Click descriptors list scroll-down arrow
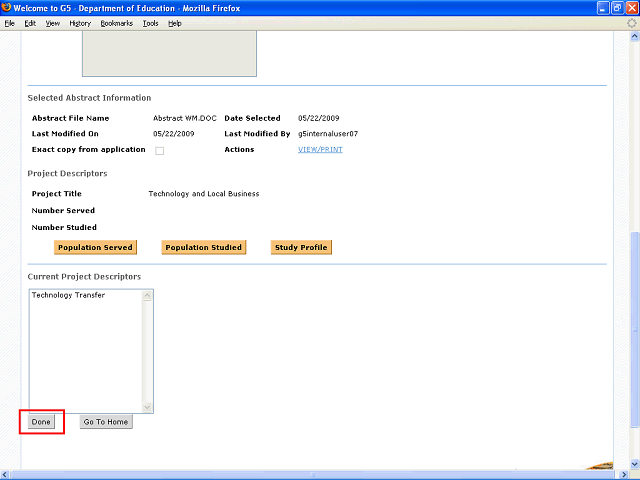640x480 pixels. point(147,407)
